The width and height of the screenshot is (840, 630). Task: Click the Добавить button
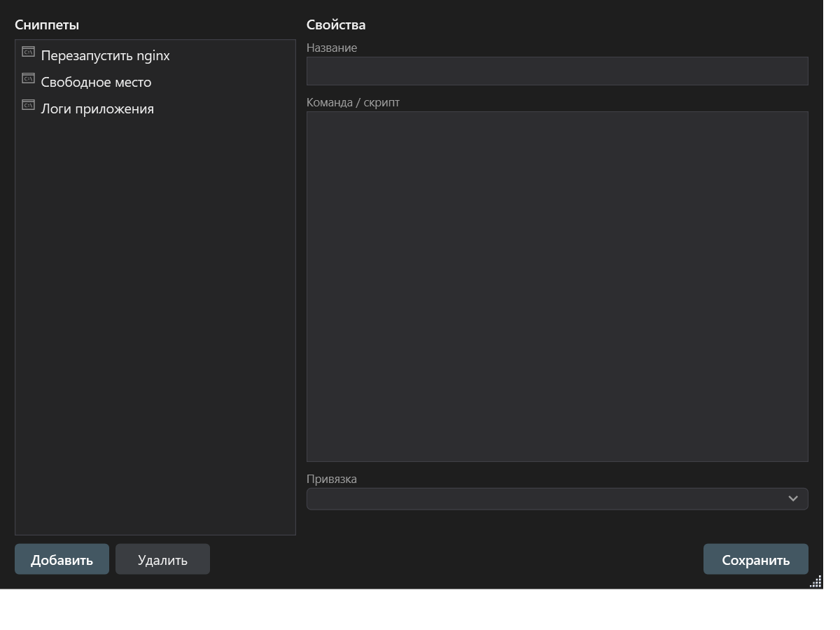(62, 559)
